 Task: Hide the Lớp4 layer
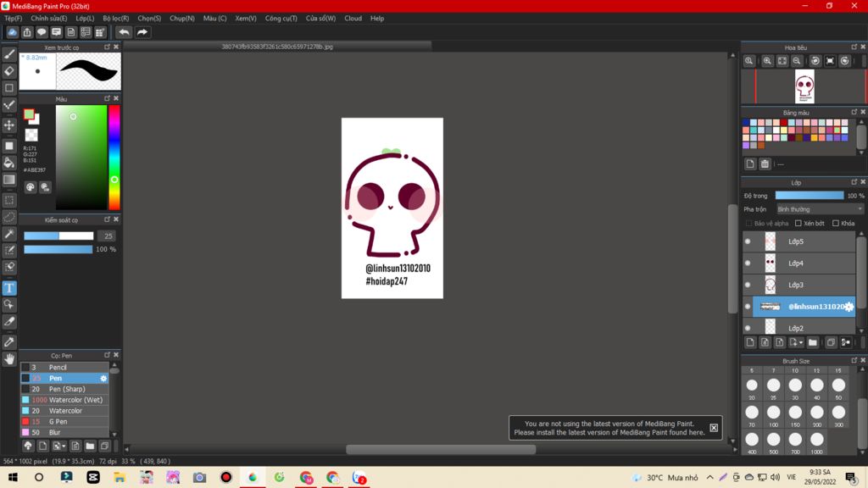(x=748, y=263)
